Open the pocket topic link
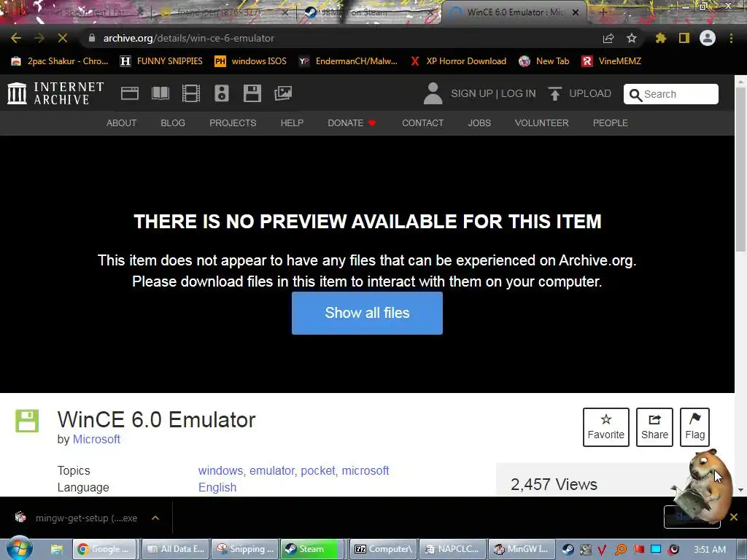Viewport: 747px width, 560px height. pyautogui.click(x=318, y=470)
